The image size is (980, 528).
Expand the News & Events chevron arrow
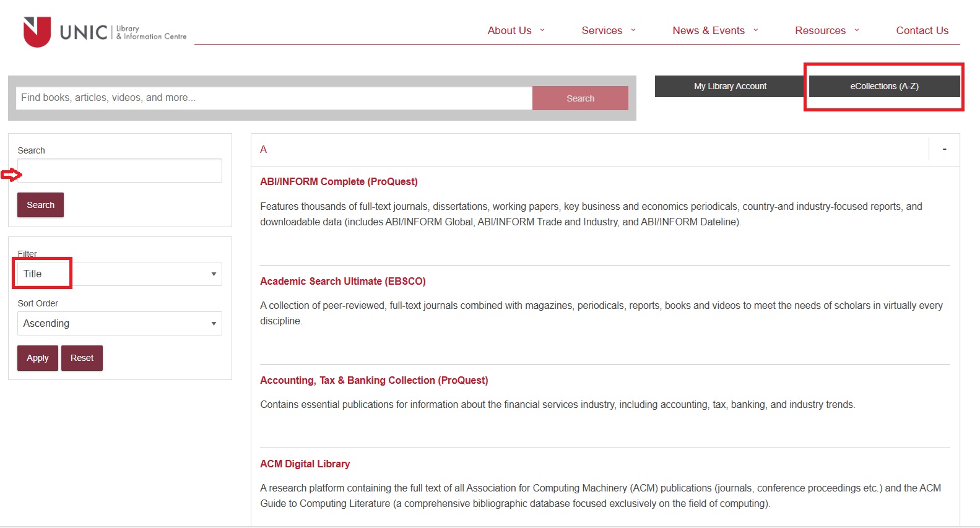click(x=756, y=30)
